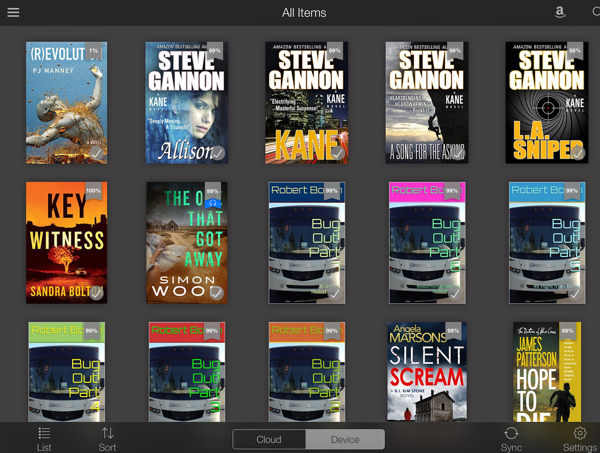Open the L.A. Sniper book
The width and height of the screenshot is (600, 453).
click(546, 102)
